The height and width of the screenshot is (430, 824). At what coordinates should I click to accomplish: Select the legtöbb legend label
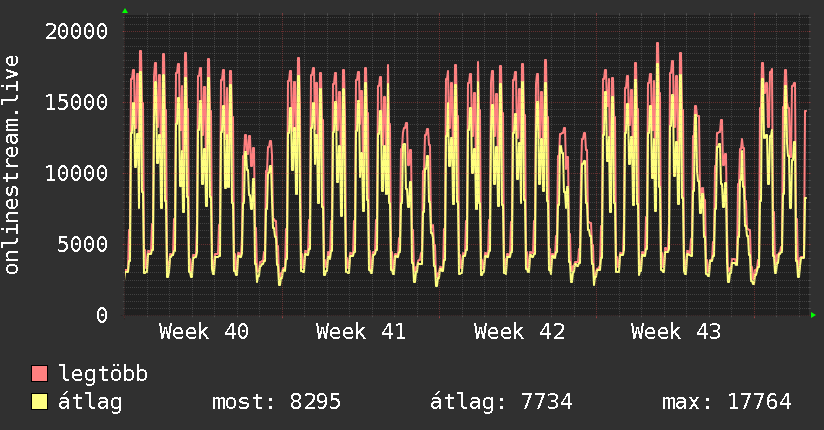click(103, 374)
